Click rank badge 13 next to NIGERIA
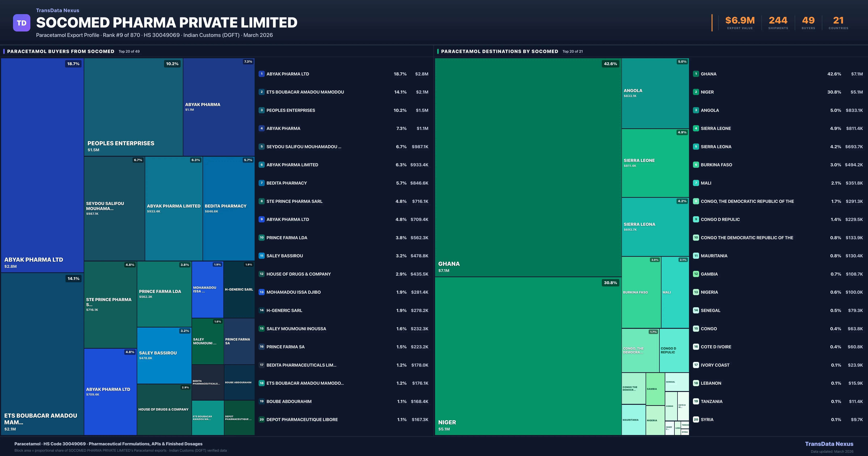This screenshot has height=456, width=868. coord(696,292)
